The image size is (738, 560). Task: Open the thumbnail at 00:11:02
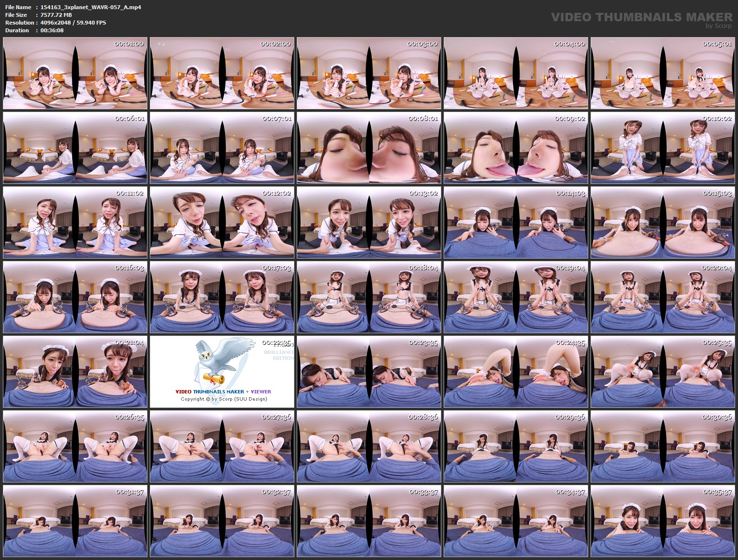75,223
